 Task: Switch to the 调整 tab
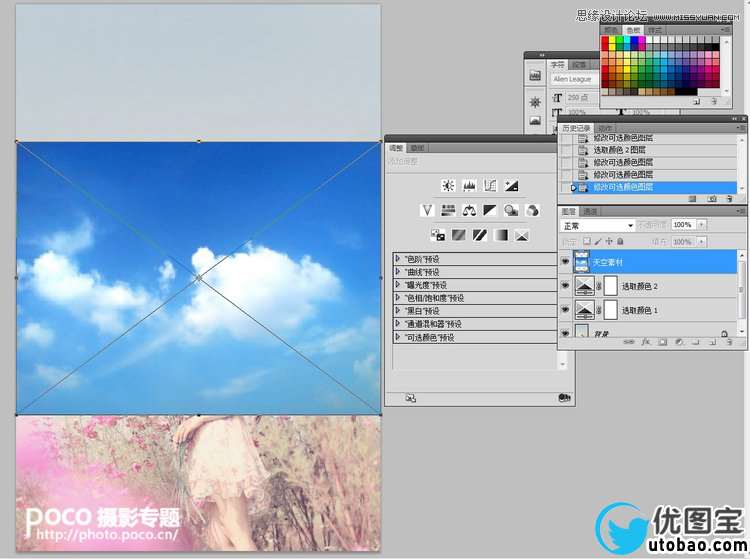(x=396, y=148)
